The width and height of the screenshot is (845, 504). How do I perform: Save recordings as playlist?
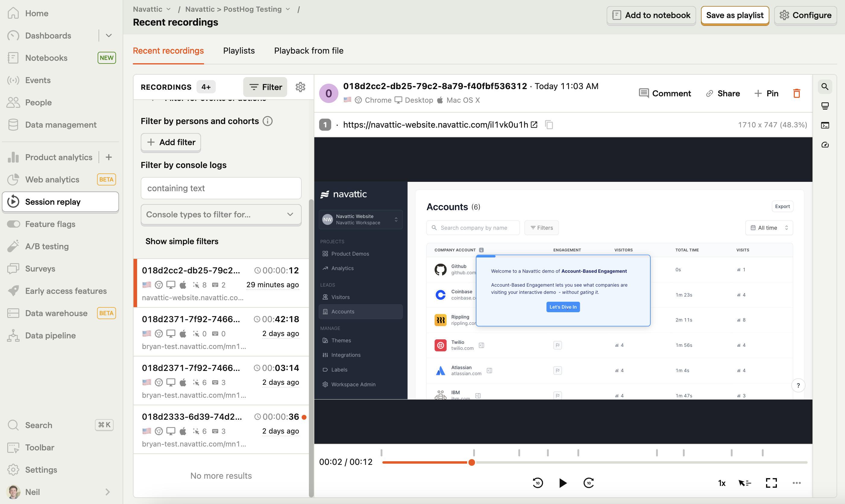click(x=734, y=15)
